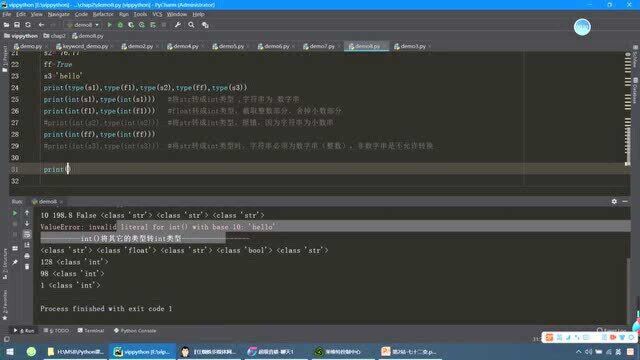Synchronize files with the refresh icon
Image resolution: width=640 pixels, height=360 pixels.
[28, 25]
